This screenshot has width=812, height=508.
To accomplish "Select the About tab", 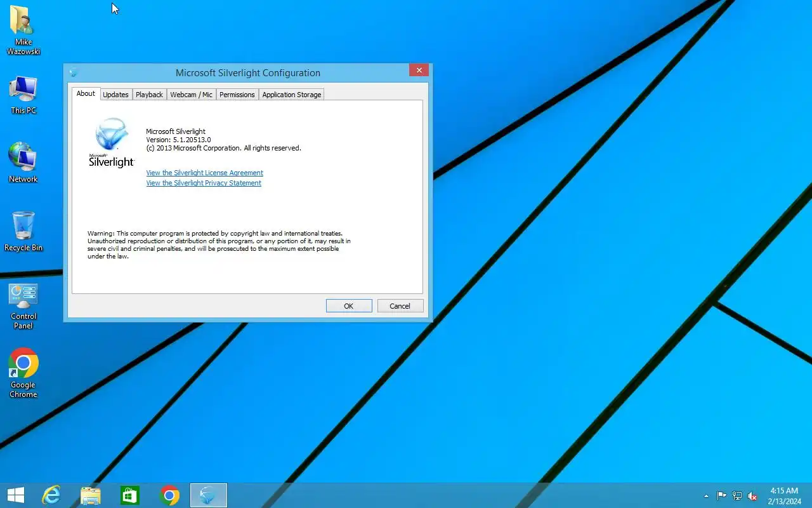I will [86, 94].
